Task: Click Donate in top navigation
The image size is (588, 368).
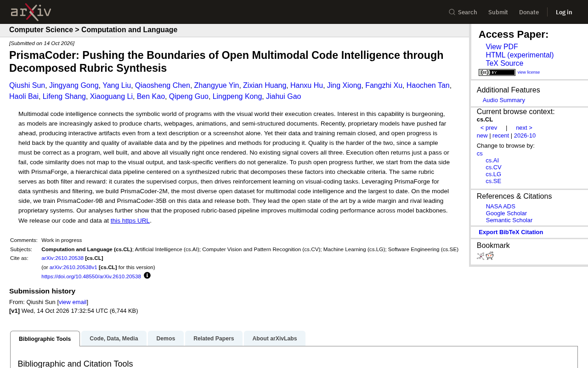Action: coord(529,12)
